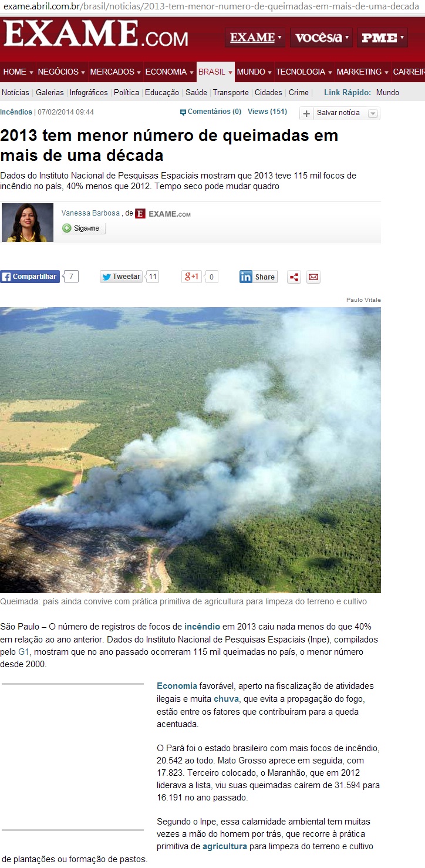The height and width of the screenshot is (868, 425).
Task: Click the red share network icon
Action: click(x=294, y=277)
